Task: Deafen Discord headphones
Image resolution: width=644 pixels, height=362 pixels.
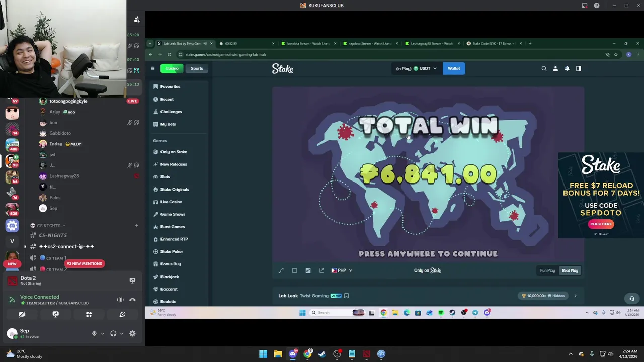Action: click(113, 333)
